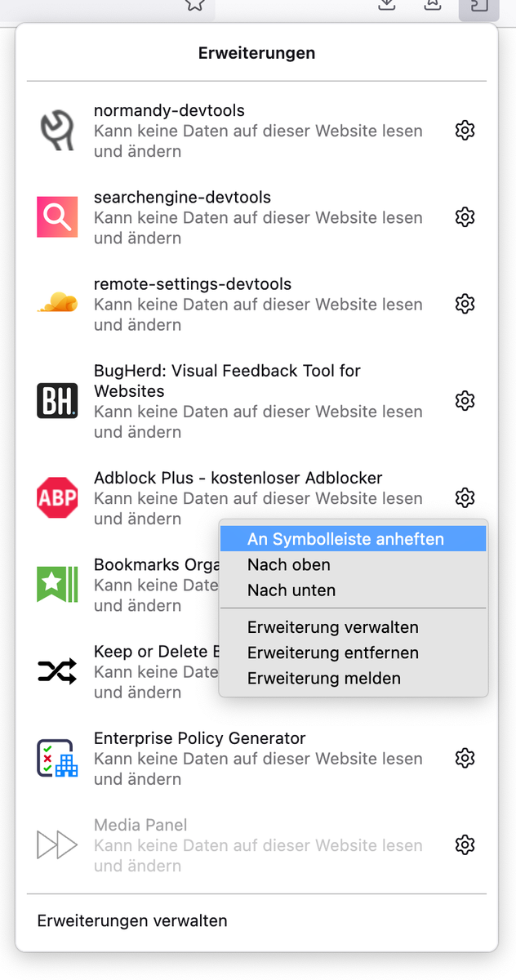This screenshot has width=516, height=980.
Task: Click the Enterprise Policy Generator icon
Action: pyautogui.click(x=57, y=758)
